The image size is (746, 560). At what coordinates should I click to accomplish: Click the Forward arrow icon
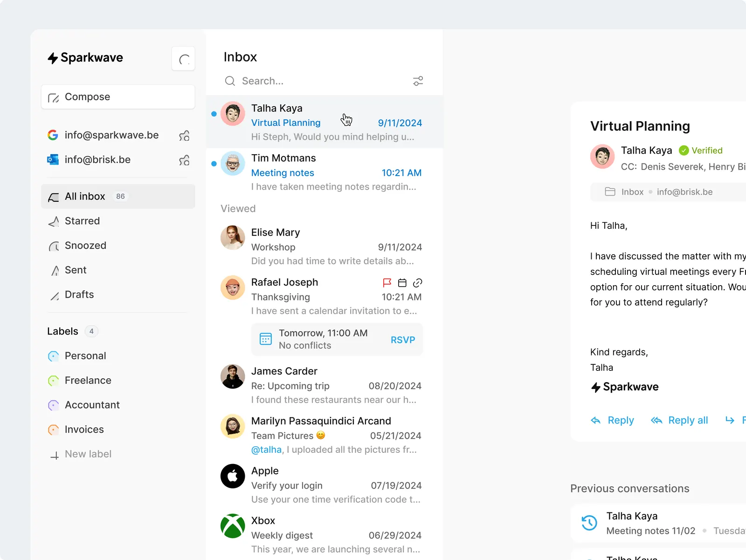[730, 420]
